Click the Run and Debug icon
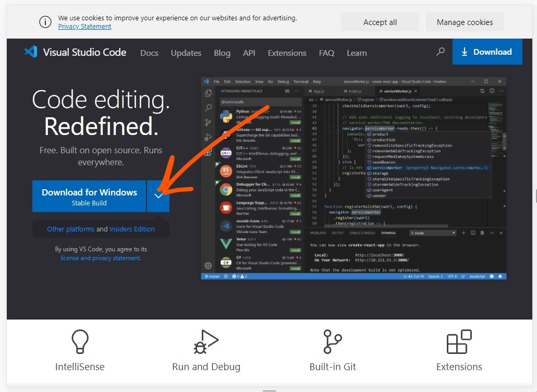The width and height of the screenshot is (537, 392). coord(206,341)
